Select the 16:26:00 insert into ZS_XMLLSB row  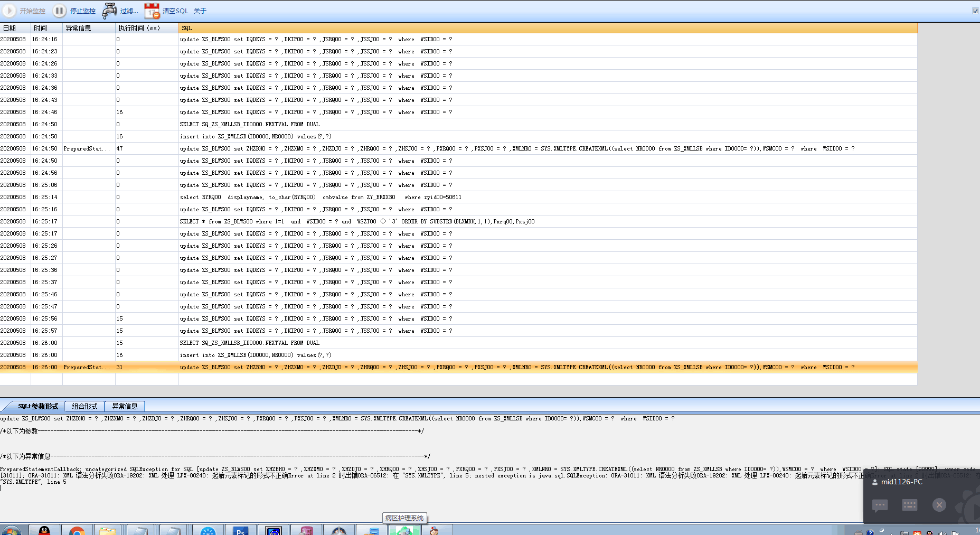coord(458,355)
